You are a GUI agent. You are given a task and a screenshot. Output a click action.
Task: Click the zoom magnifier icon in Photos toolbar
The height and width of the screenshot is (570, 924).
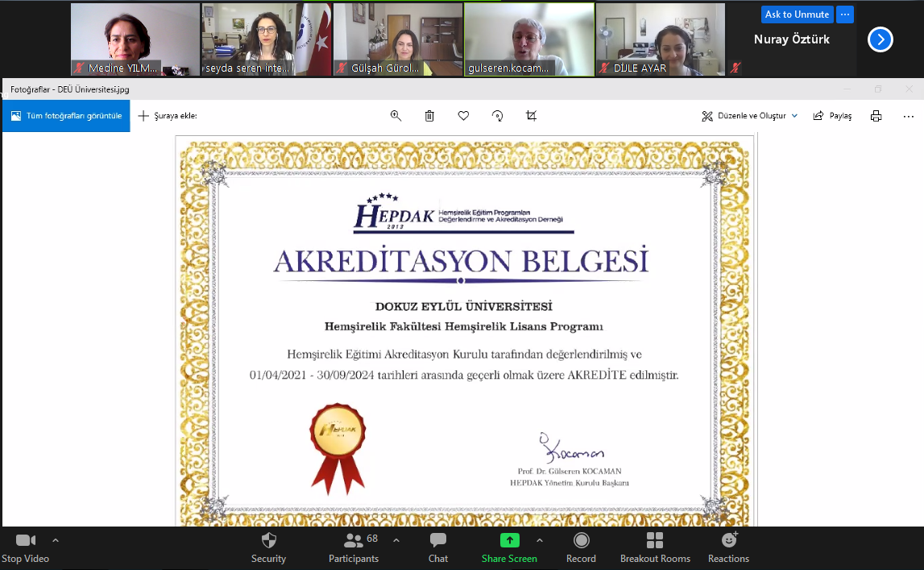[x=396, y=116]
